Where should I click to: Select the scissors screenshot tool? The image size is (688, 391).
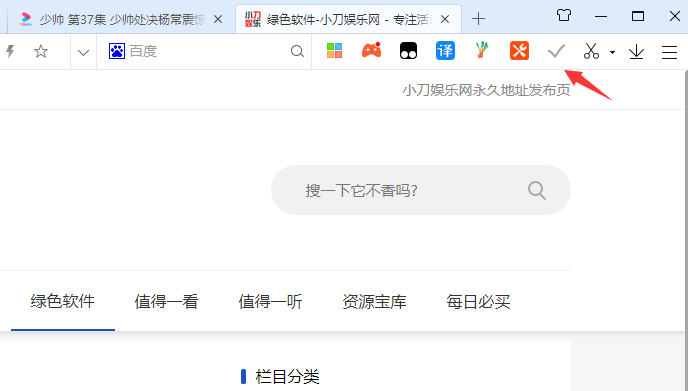[591, 51]
